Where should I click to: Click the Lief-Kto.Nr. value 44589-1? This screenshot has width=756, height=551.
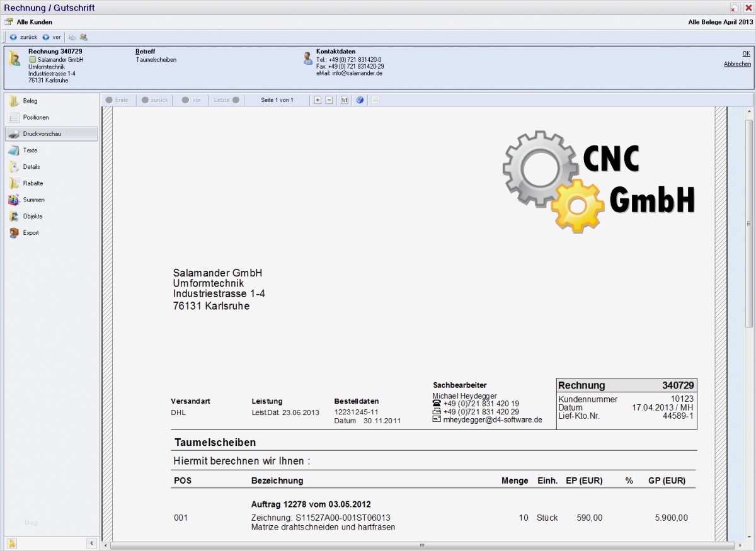(x=678, y=416)
